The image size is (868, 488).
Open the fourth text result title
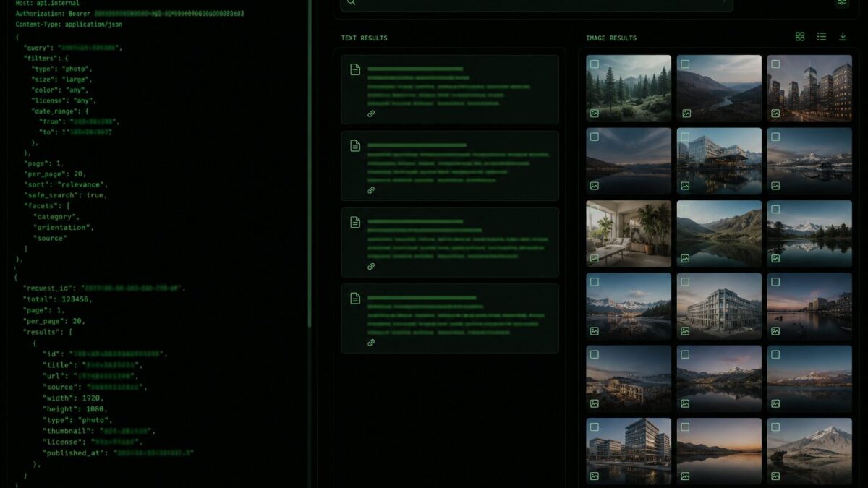pos(422,298)
